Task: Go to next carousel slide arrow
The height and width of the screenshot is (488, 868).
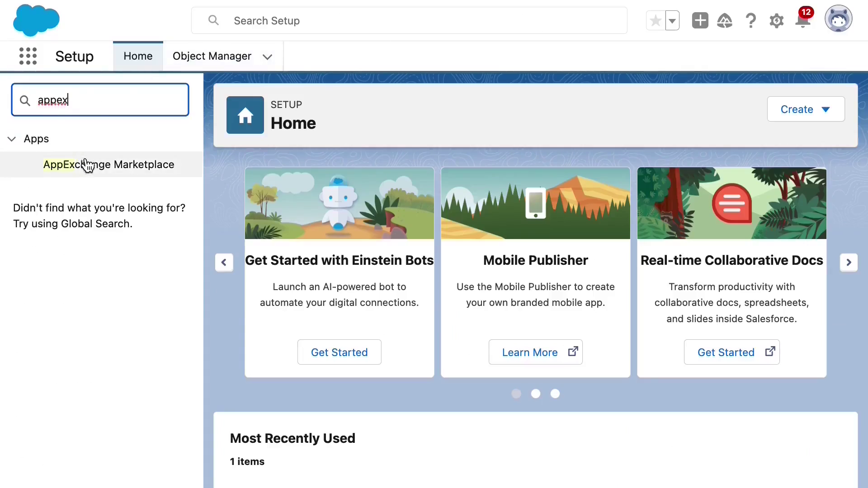Action: coord(849,262)
